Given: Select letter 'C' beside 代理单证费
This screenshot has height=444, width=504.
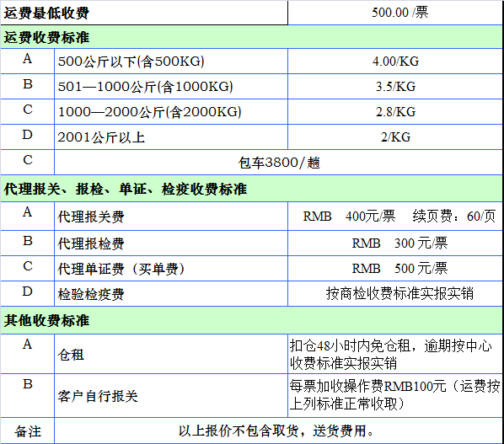Looking at the screenshot, I should click(27, 266).
